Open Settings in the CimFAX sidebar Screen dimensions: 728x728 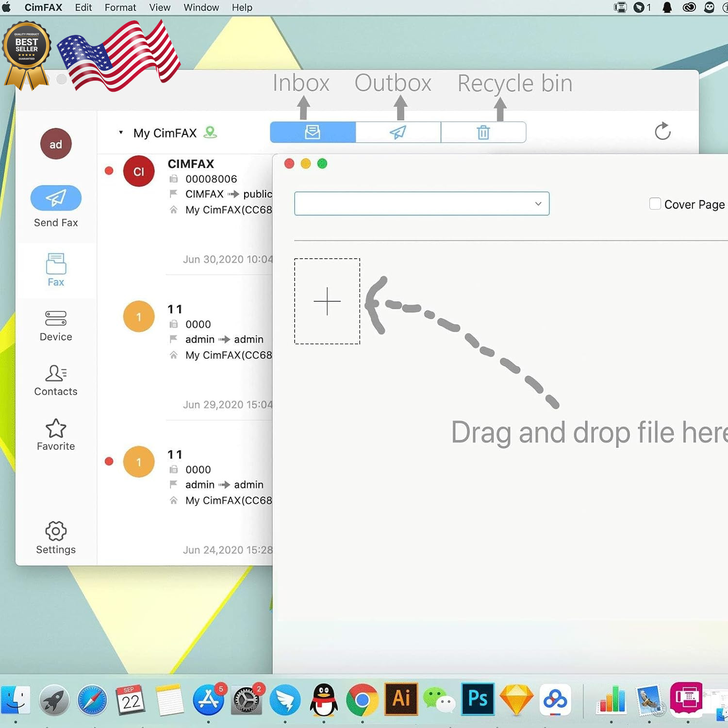56,538
